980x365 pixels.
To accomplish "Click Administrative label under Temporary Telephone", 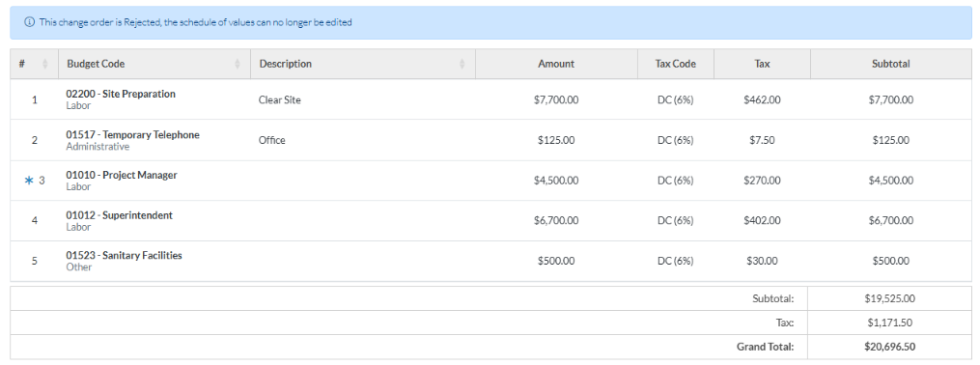I will pos(98,146).
